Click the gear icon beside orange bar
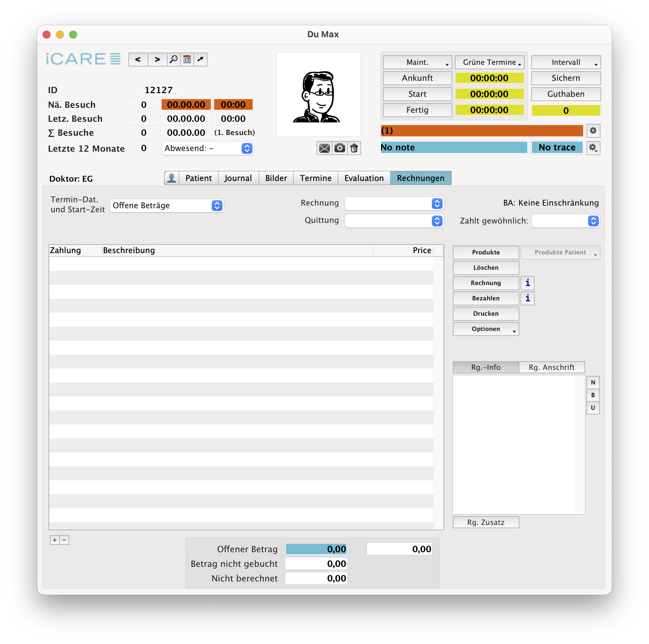This screenshot has height=644, width=649. [593, 131]
